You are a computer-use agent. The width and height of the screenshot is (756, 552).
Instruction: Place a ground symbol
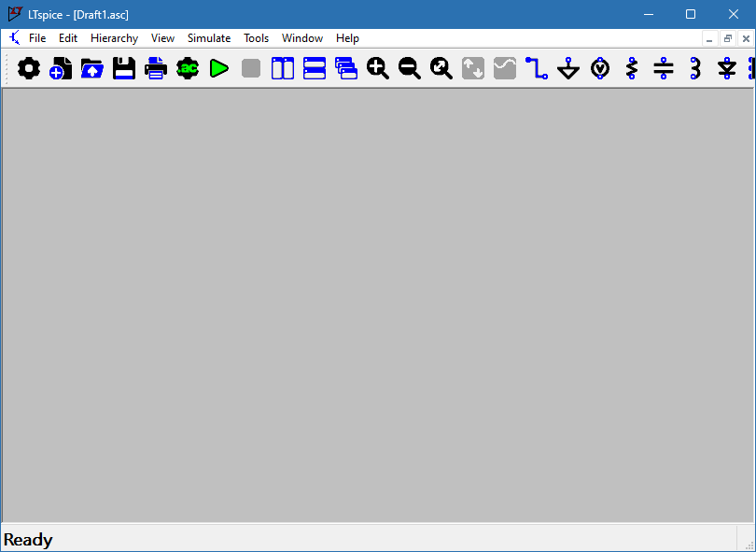coord(568,68)
